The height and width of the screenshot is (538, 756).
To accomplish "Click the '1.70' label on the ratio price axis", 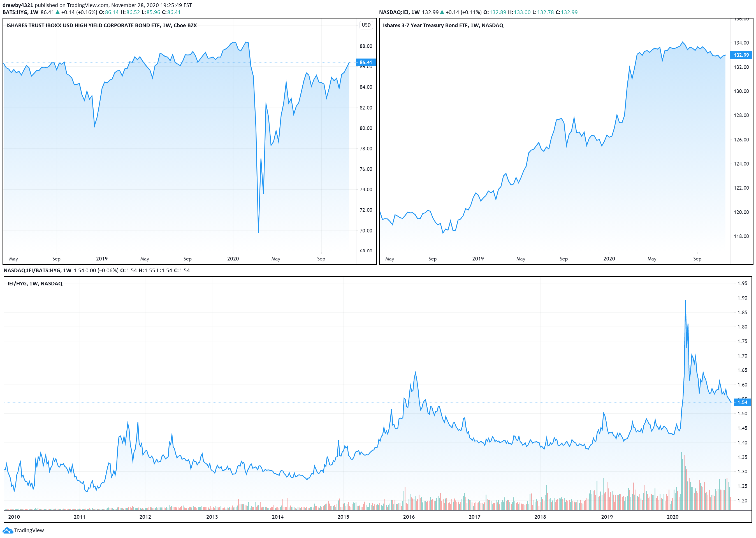I will tap(743, 356).
